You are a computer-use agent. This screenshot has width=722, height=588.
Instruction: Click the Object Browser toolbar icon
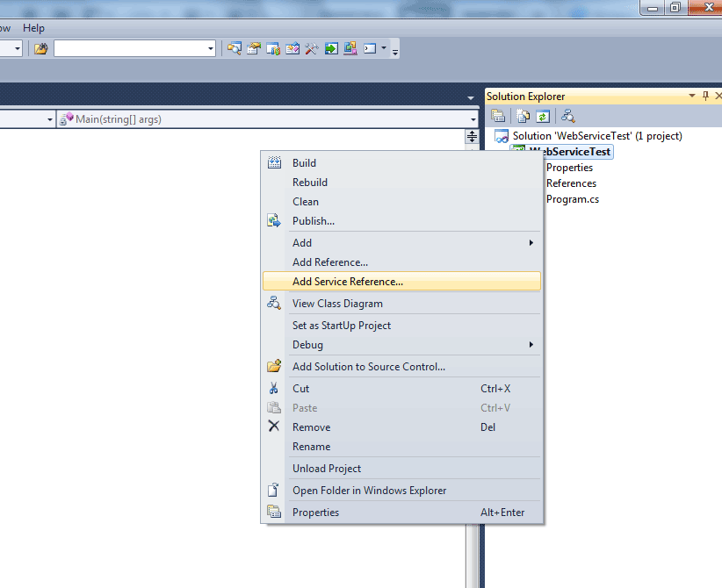pyautogui.click(x=292, y=48)
